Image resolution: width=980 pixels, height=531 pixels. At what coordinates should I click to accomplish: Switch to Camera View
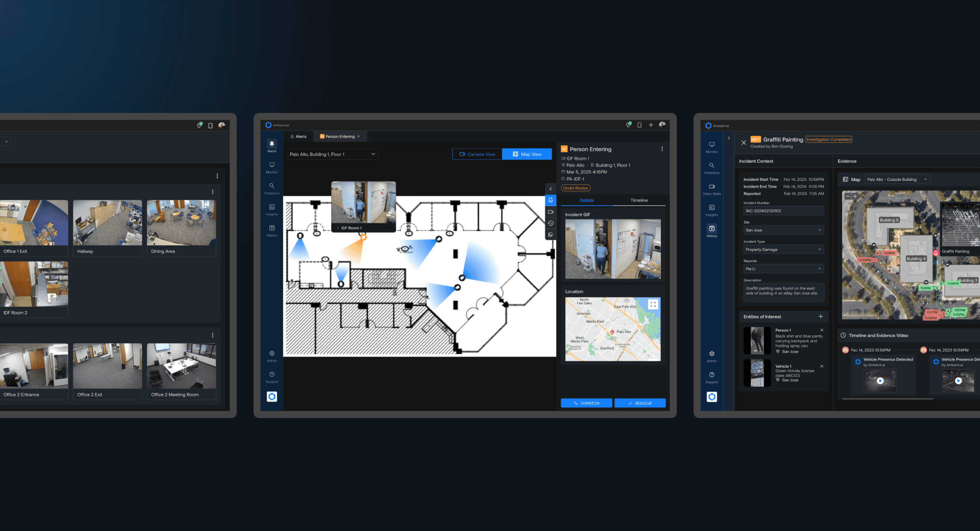[x=477, y=154]
